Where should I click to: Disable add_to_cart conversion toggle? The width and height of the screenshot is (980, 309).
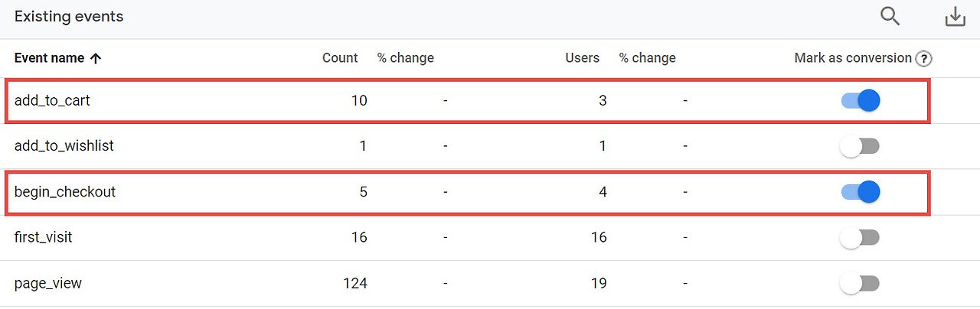pyautogui.click(x=861, y=100)
